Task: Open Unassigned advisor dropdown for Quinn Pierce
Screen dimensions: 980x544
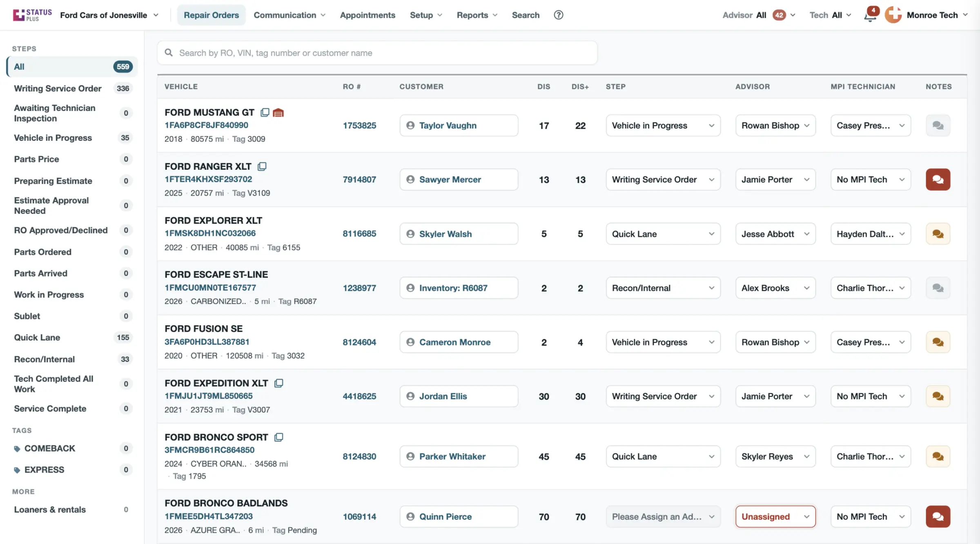Action: coord(775,517)
